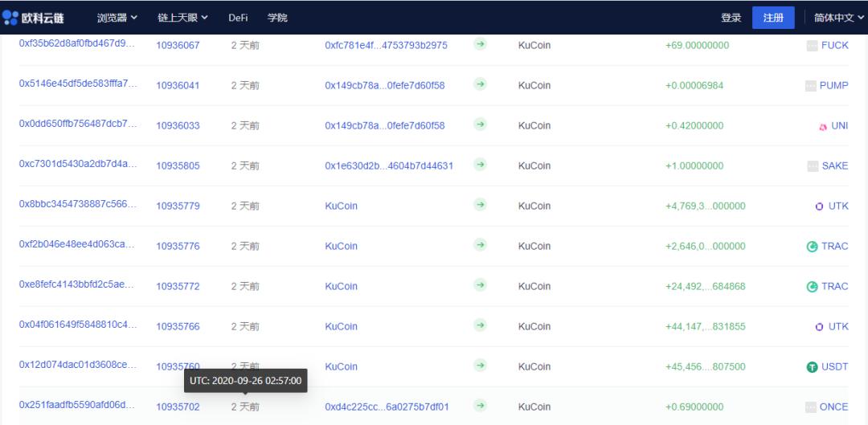The height and width of the screenshot is (425, 868).
Task: Click the green arrow in block 10936041 row
Action: pyautogui.click(x=480, y=84)
